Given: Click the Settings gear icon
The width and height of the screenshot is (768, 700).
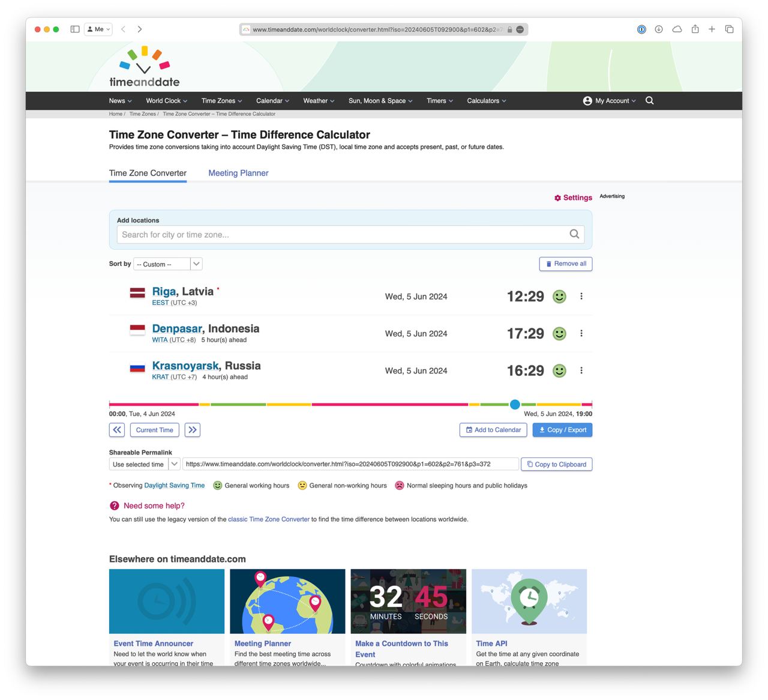Looking at the screenshot, I should tap(557, 198).
